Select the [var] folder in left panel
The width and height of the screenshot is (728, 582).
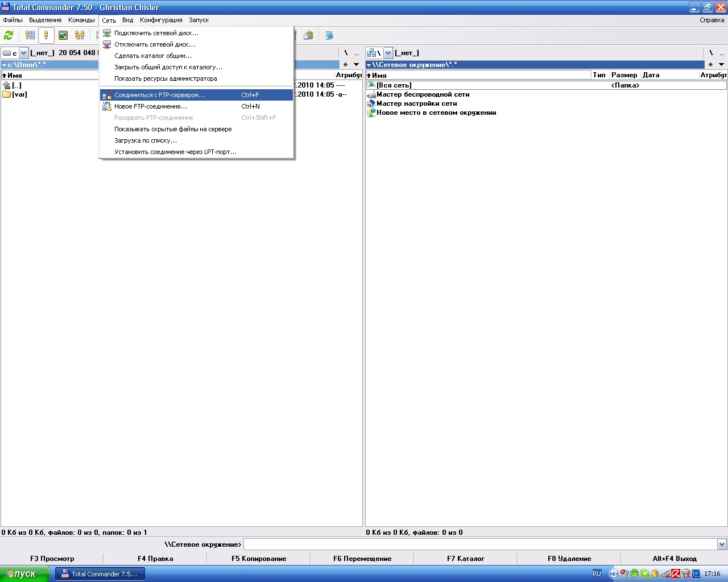pyautogui.click(x=15, y=94)
